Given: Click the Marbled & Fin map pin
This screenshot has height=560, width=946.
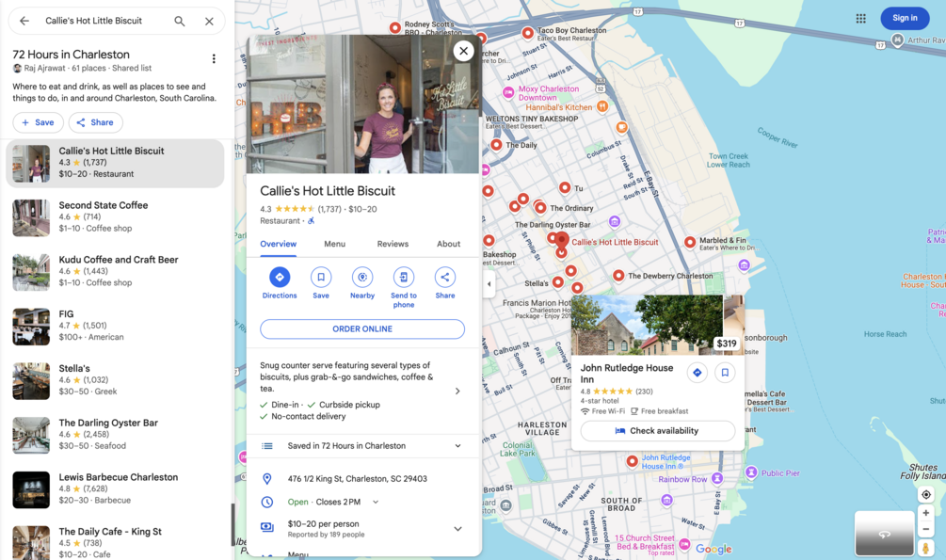Looking at the screenshot, I should pos(690,242).
